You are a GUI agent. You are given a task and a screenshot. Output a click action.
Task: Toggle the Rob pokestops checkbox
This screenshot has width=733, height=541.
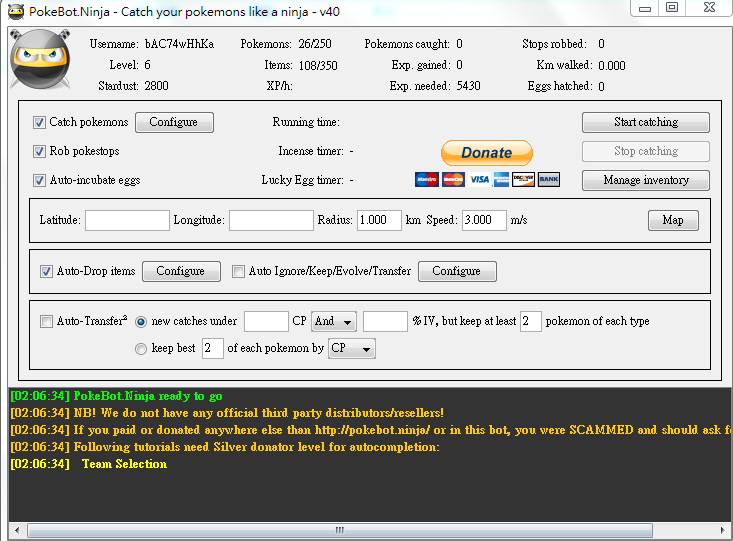(x=39, y=151)
